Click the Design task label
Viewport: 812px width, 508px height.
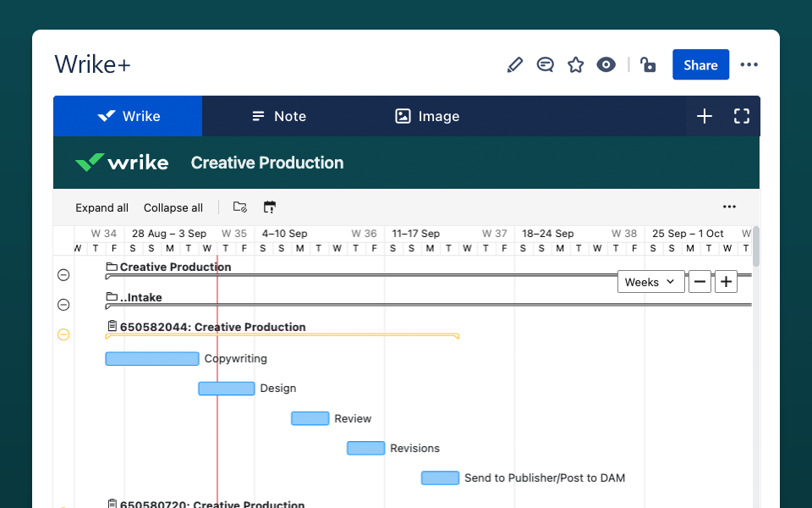click(x=278, y=389)
